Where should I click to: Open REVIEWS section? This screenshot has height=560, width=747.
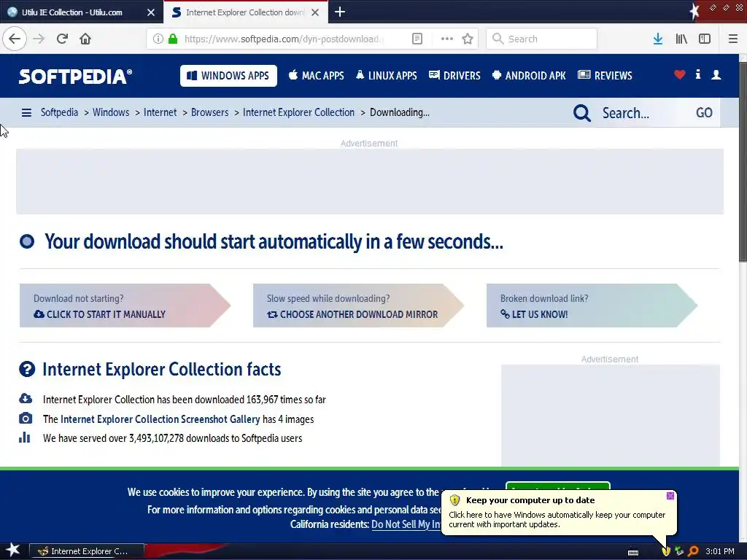coord(605,75)
